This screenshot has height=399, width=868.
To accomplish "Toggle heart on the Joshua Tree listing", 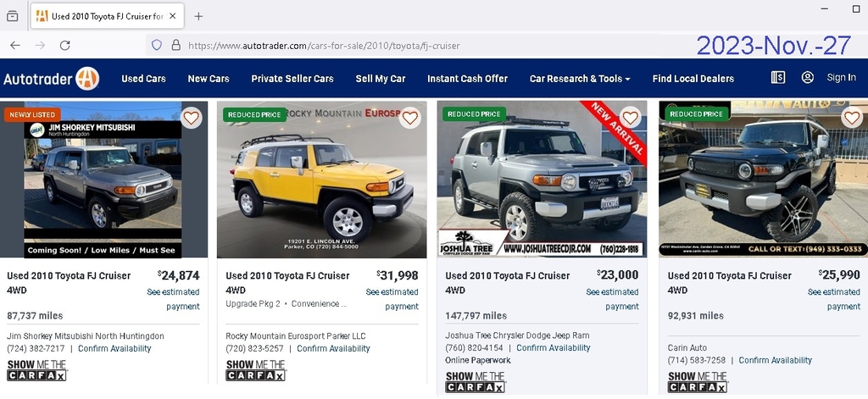I will click(630, 118).
